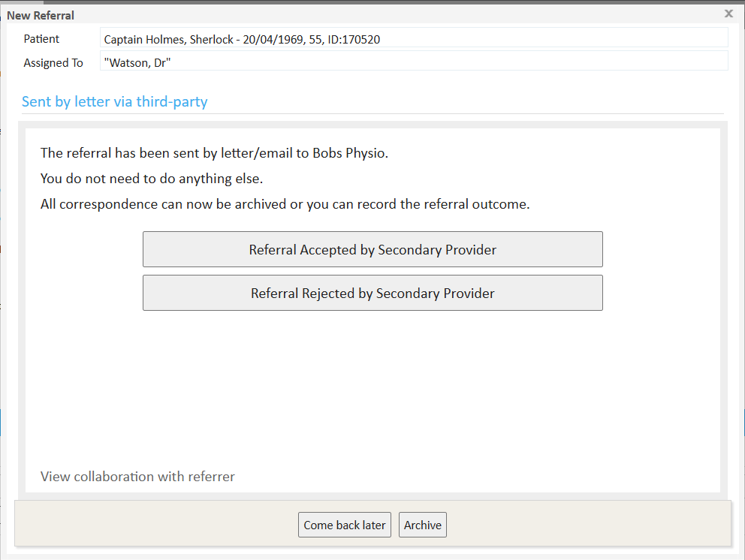The width and height of the screenshot is (745, 560).
Task: Click the Assigned To field label
Action: click(53, 63)
